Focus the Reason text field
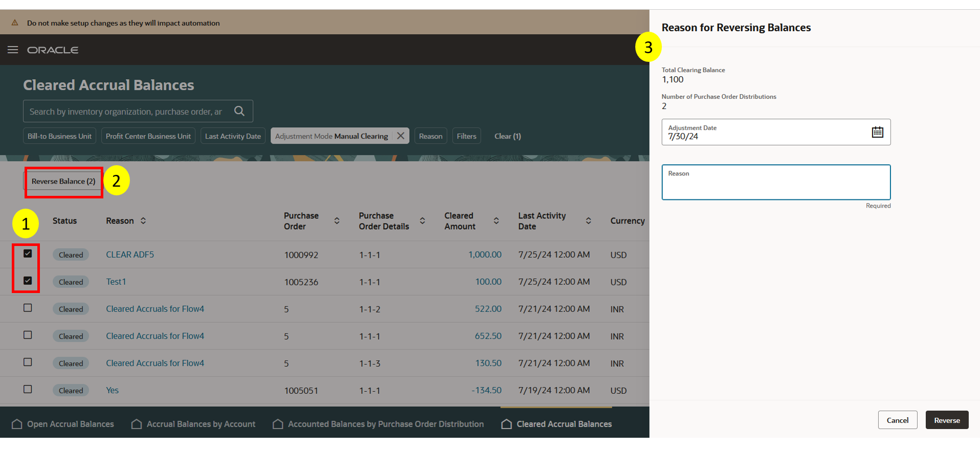The image size is (980, 449). [776, 182]
